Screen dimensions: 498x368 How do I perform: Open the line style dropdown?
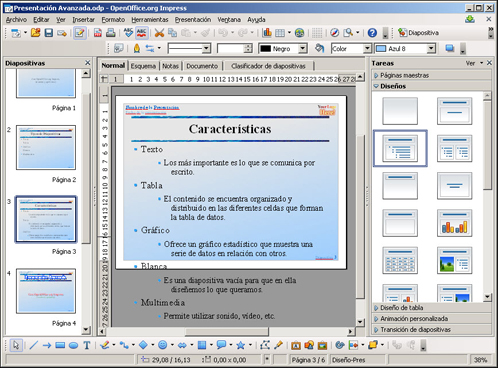click(x=207, y=49)
